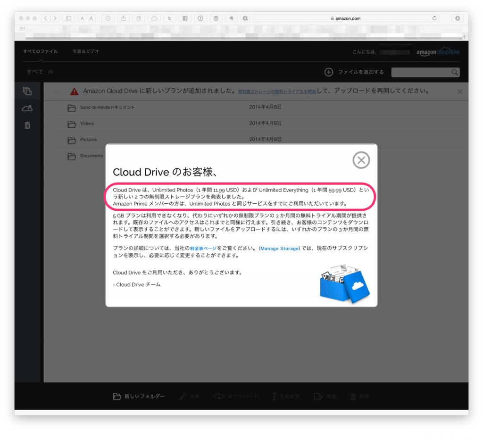Click the Send-to-Kindle row date 2014年4月9日
The image size is (483, 448).
click(x=265, y=107)
